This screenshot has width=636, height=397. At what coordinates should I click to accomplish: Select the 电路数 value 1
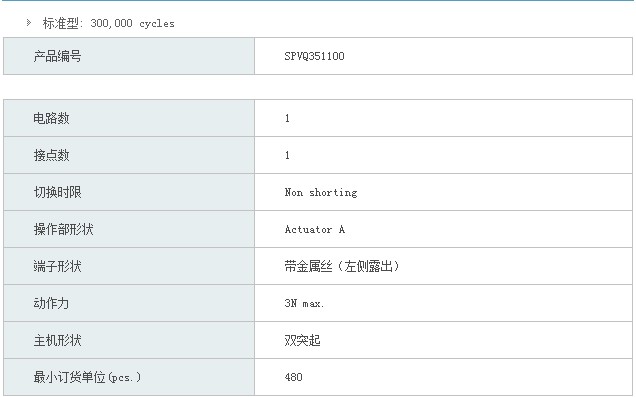click(287, 118)
